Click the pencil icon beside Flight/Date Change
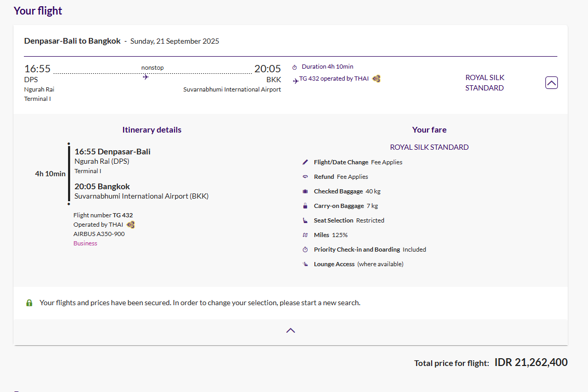 click(305, 162)
